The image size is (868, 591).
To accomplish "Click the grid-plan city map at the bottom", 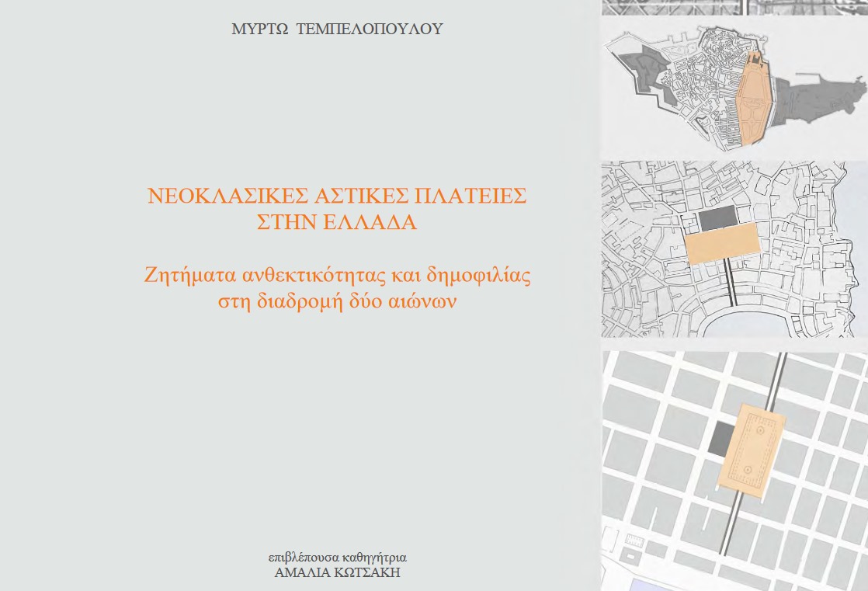I will pyautogui.click(x=734, y=471).
